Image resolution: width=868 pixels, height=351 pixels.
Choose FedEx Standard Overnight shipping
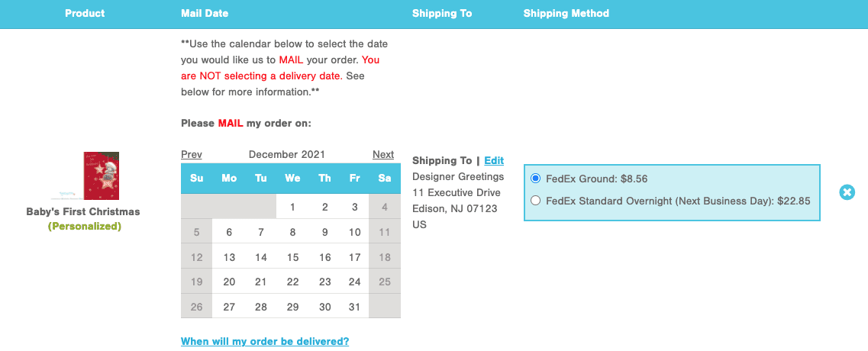534,201
